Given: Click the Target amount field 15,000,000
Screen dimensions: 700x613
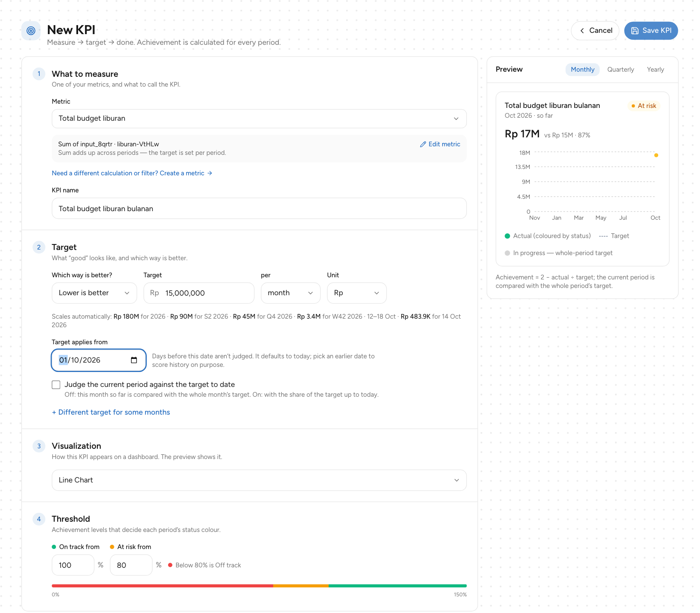Looking at the screenshot, I should tap(199, 293).
